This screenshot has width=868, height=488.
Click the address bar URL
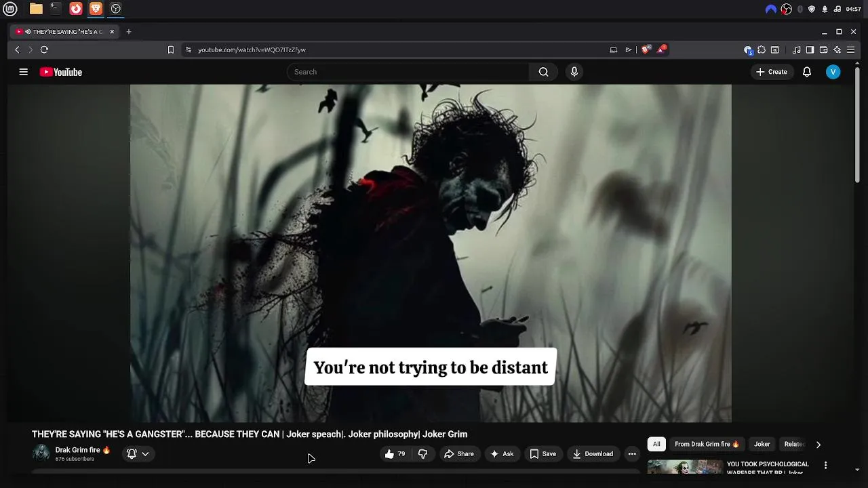252,49
